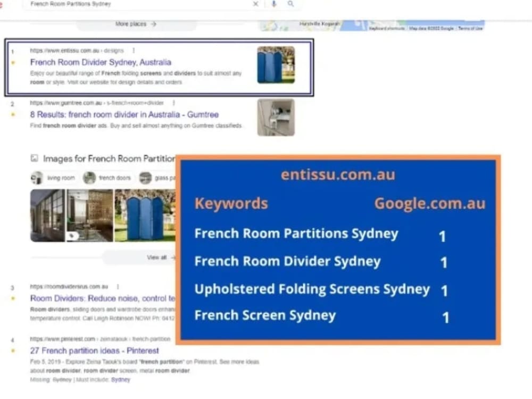Click the French Room Partitions Sydney keyword row
The image size is (532, 399).
click(x=321, y=234)
